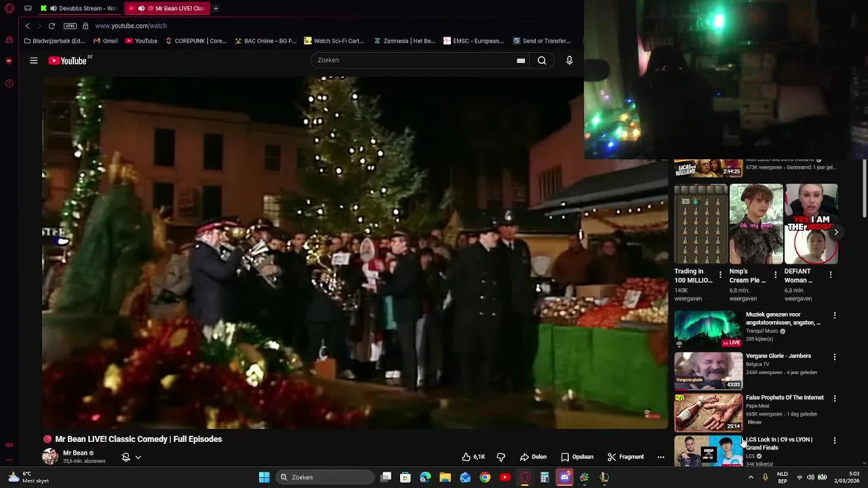Open more actions ellipsis below the video
Viewport: 868px width, 488px height.
[660, 457]
